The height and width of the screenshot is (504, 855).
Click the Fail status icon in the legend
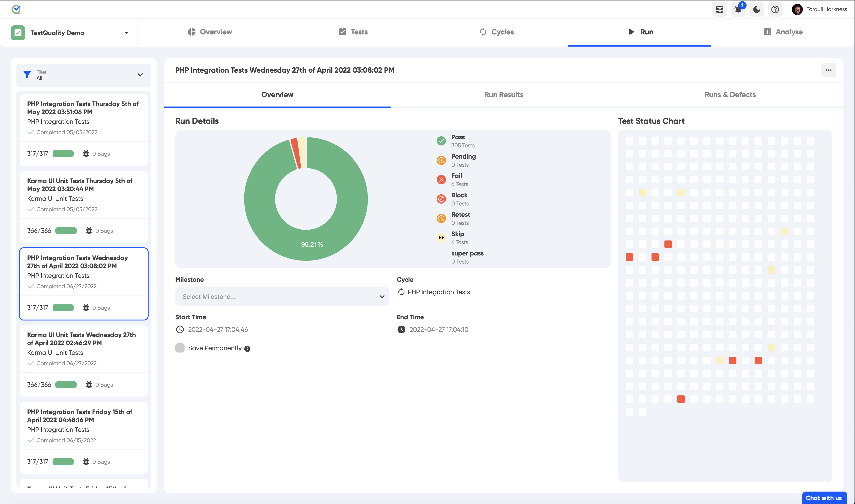441,180
